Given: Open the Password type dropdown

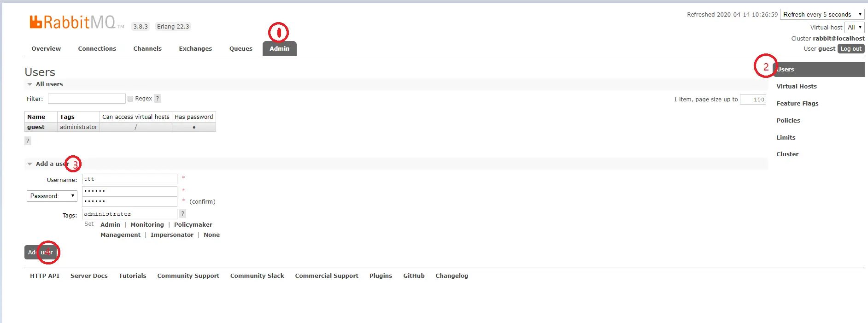Looking at the screenshot, I should (52, 196).
